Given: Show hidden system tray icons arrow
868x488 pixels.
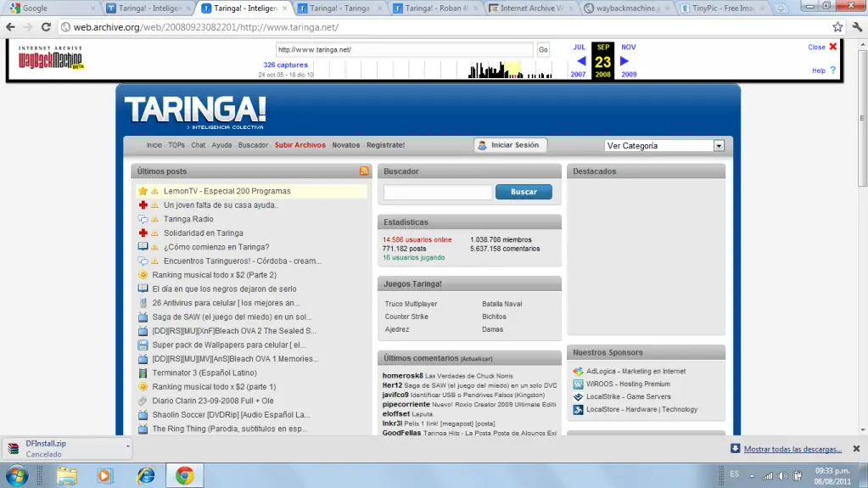Looking at the screenshot, I should (x=751, y=476).
